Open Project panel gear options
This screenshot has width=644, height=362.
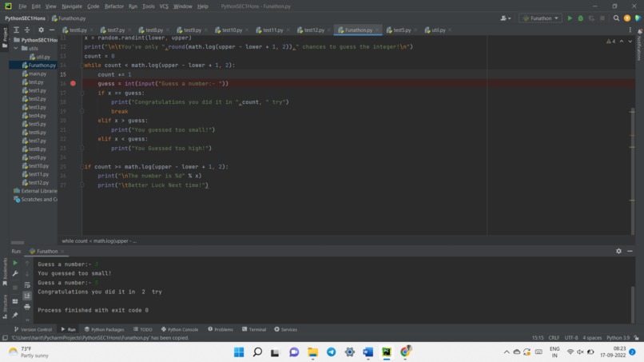tap(41, 30)
